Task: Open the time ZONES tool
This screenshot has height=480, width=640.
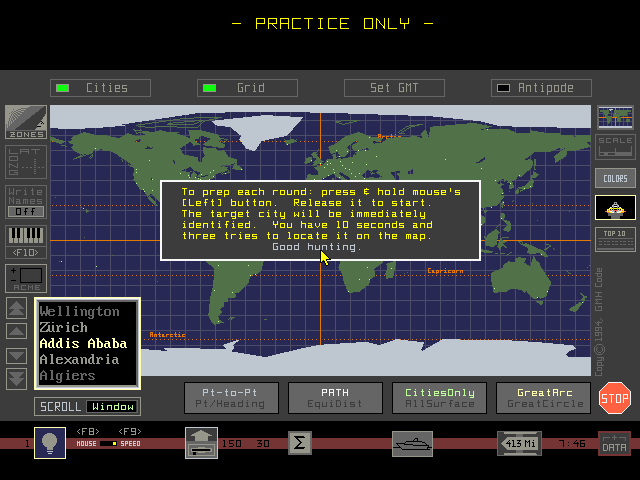Action: coord(26,122)
